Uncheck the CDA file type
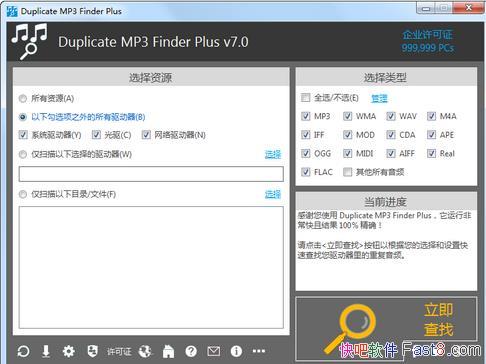This screenshot has width=486, height=364. (391, 135)
